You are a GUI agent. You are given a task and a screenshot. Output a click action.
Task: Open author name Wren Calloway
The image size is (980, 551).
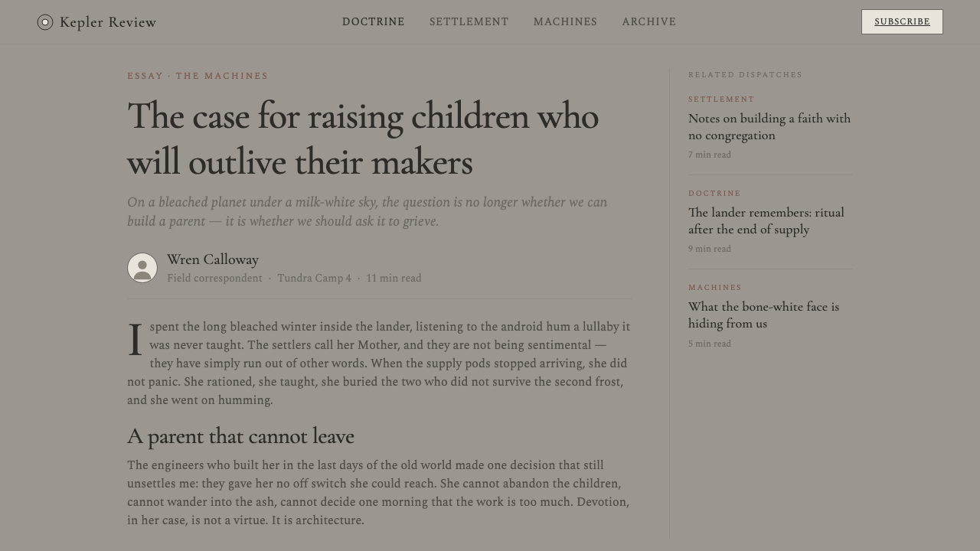(213, 259)
